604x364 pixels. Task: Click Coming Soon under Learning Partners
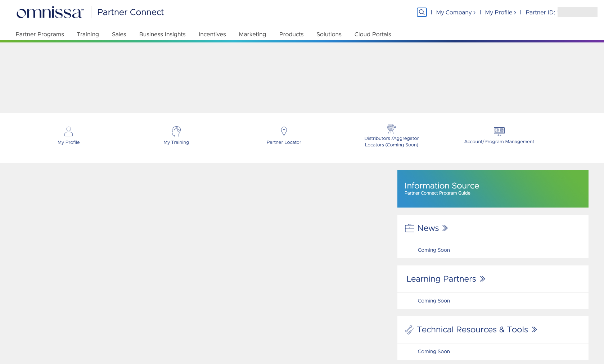[x=434, y=301]
